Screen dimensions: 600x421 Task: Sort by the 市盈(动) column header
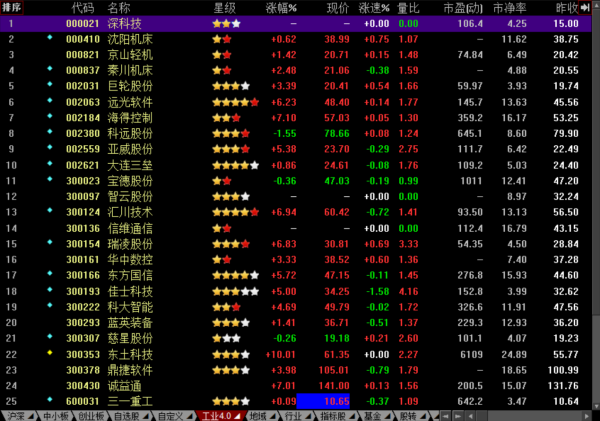click(x=463, y=8)
